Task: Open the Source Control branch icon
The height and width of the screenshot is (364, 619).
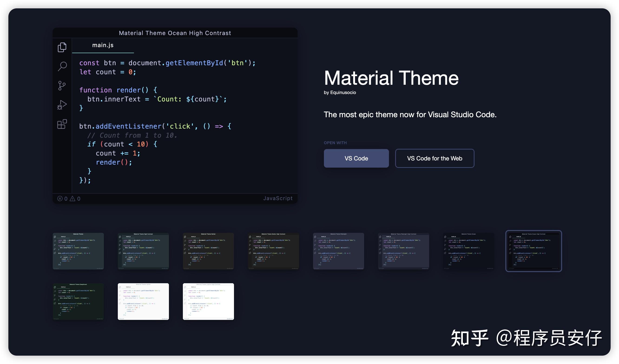Action: (62, 86)
